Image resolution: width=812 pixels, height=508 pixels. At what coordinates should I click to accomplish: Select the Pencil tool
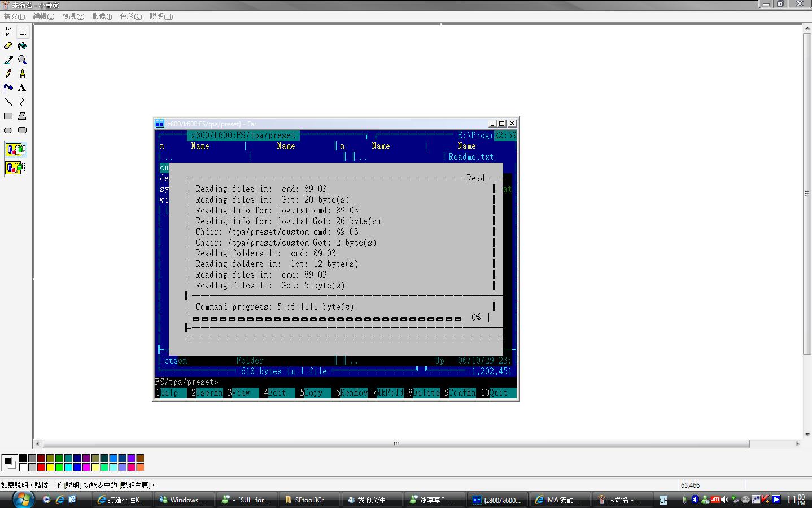[8, 74]
